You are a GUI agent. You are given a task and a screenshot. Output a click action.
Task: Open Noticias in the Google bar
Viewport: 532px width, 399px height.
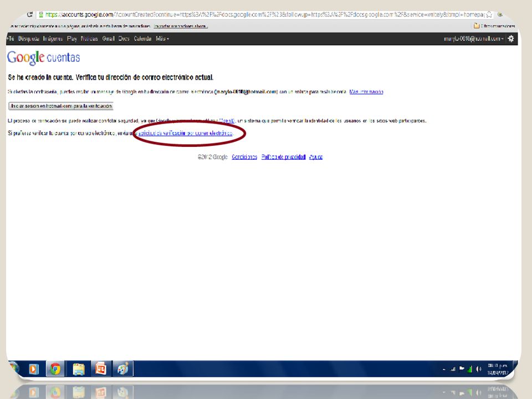pos(89,39)
